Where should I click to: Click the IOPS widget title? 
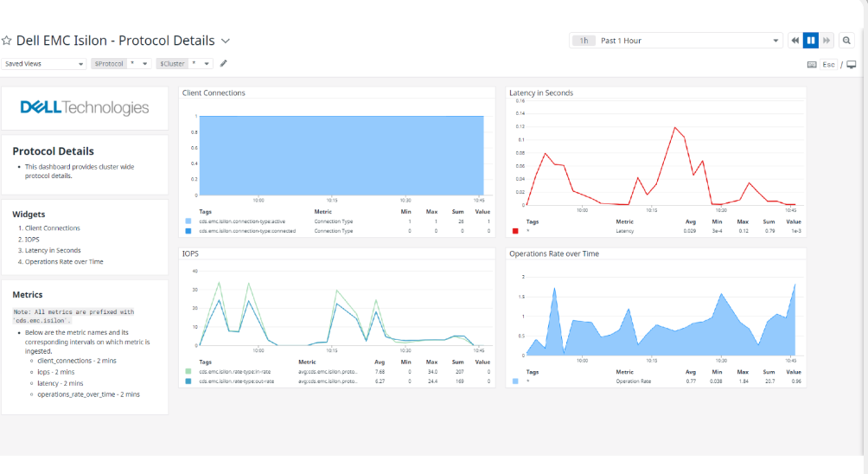(190, 253)
